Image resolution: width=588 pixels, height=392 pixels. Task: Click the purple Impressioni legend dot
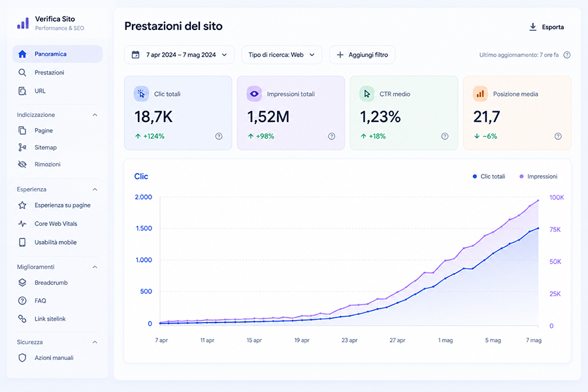[x=521, y=176]
